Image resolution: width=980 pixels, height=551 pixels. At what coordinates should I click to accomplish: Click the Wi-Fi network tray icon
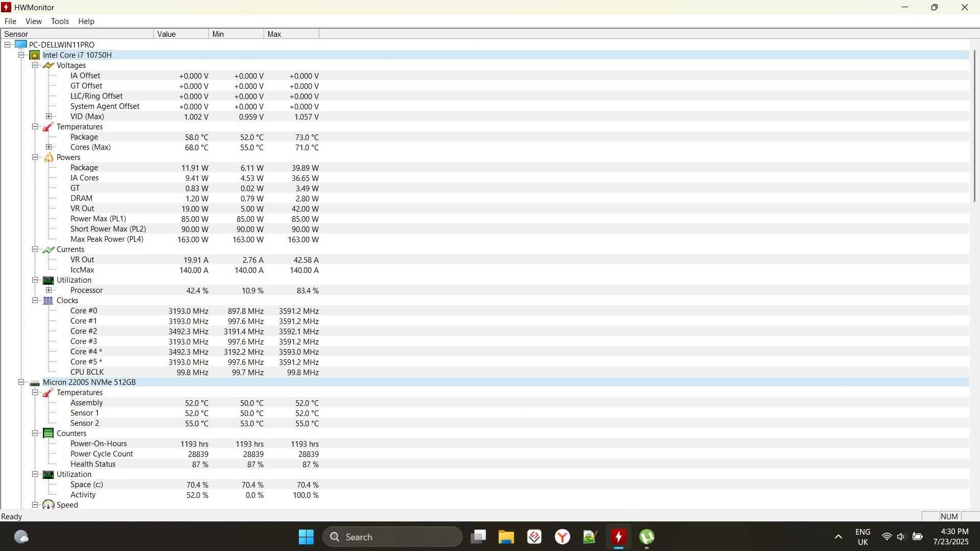click(x=887, y=537)
